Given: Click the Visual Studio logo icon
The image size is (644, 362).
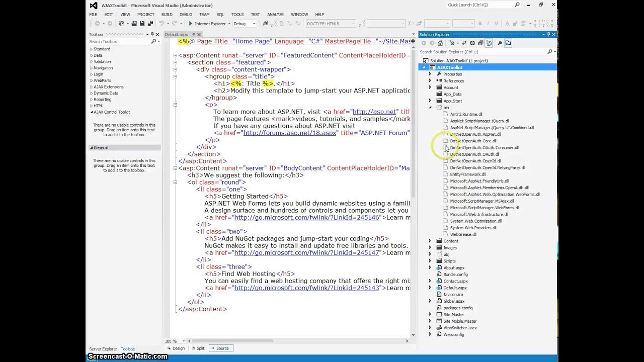Looking at the screenshot, I should click(93, 5).
